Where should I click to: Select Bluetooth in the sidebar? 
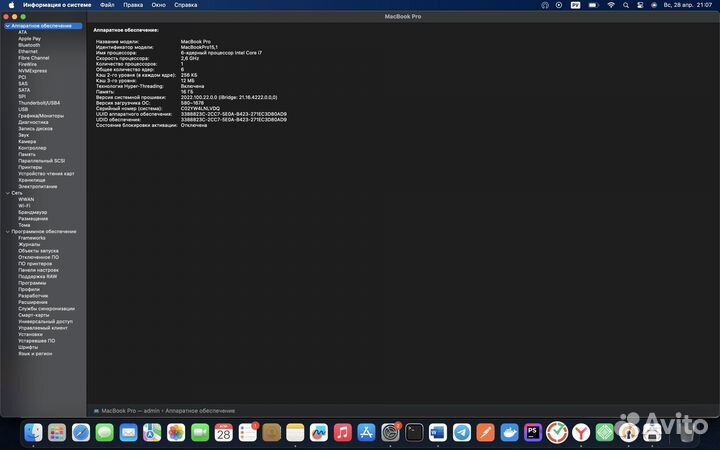29,45
